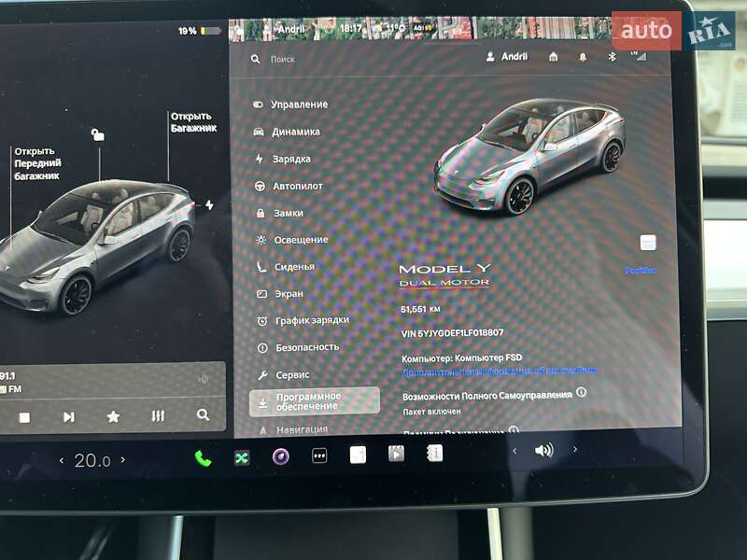This screenshot has width=747, height=560.
Task: Select Программное обеспечение menu item
Action: 315,401
